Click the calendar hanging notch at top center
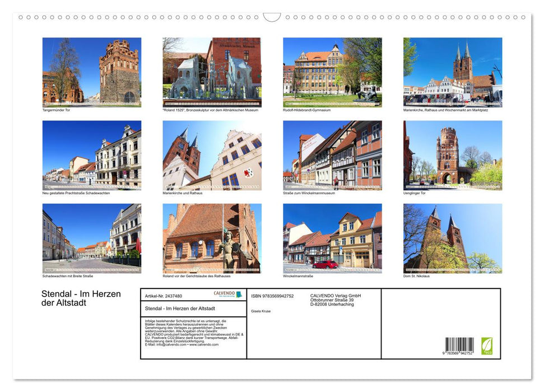Viewport: 544px width, 392px height. [272, 17]
